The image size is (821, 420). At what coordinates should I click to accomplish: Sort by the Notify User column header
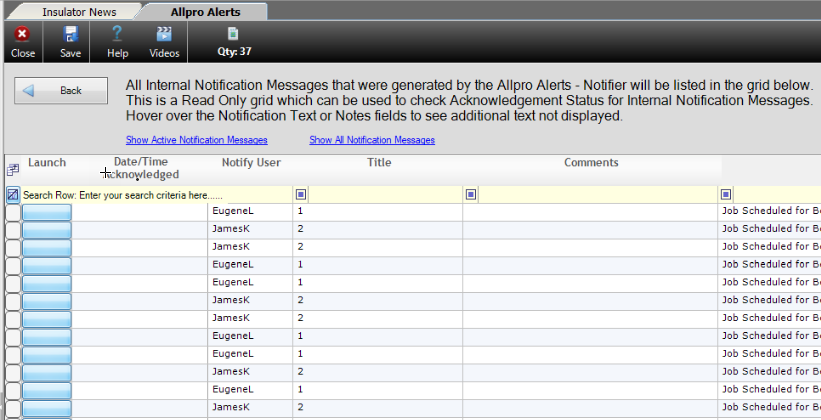point(251,162)
